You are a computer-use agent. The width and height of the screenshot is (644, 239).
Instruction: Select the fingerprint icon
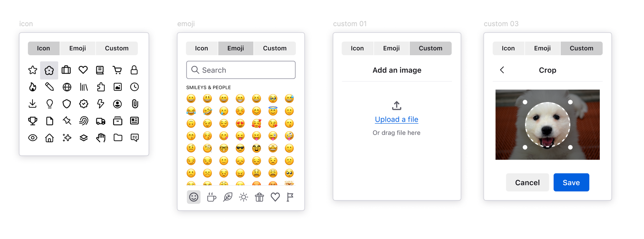tap(84, 121)
